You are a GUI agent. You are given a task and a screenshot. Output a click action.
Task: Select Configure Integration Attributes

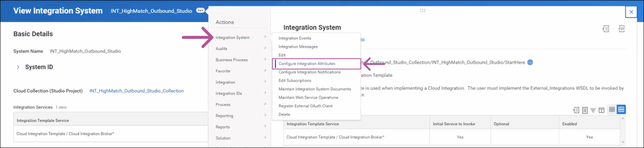click(307, 64)
